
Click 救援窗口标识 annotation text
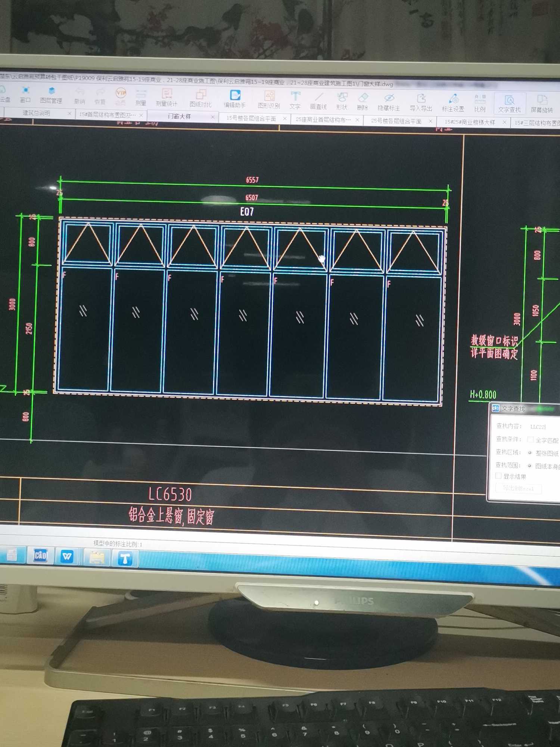(x=494, y=341)
